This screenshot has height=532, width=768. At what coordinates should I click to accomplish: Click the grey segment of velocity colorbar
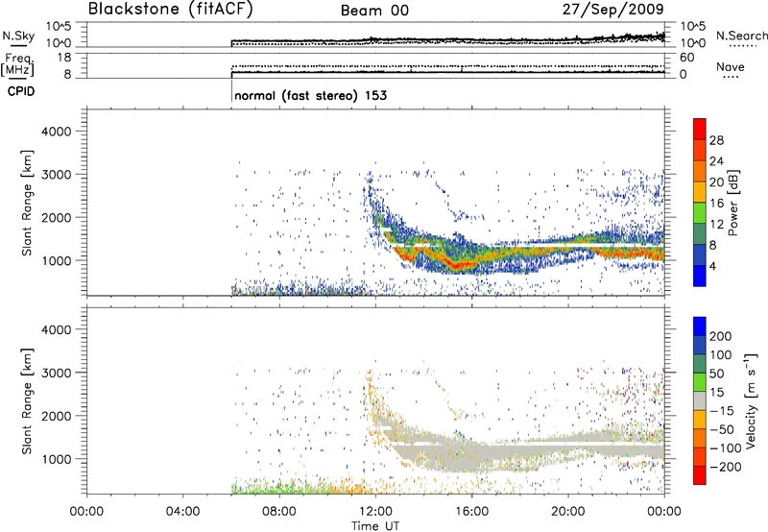coord(700,400)
